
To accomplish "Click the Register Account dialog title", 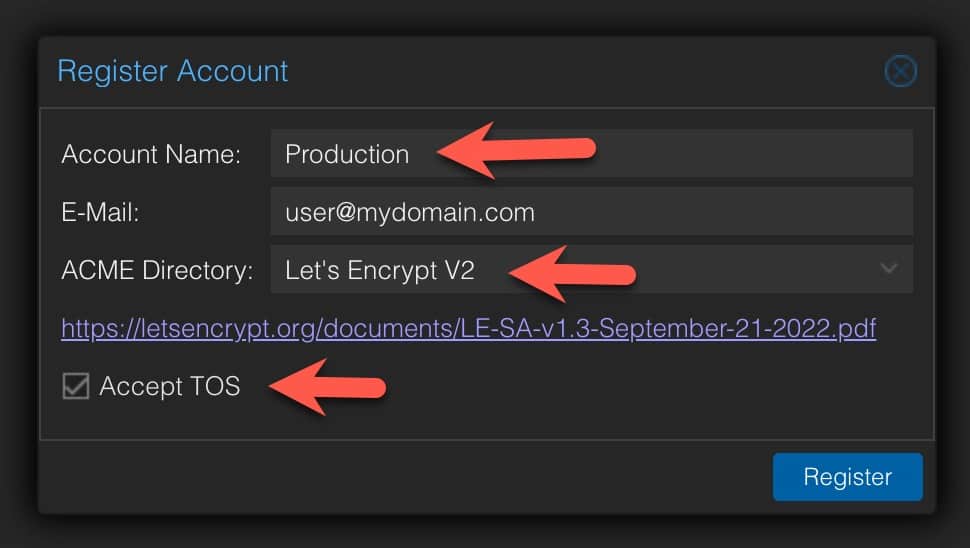I will coord(173,71).
